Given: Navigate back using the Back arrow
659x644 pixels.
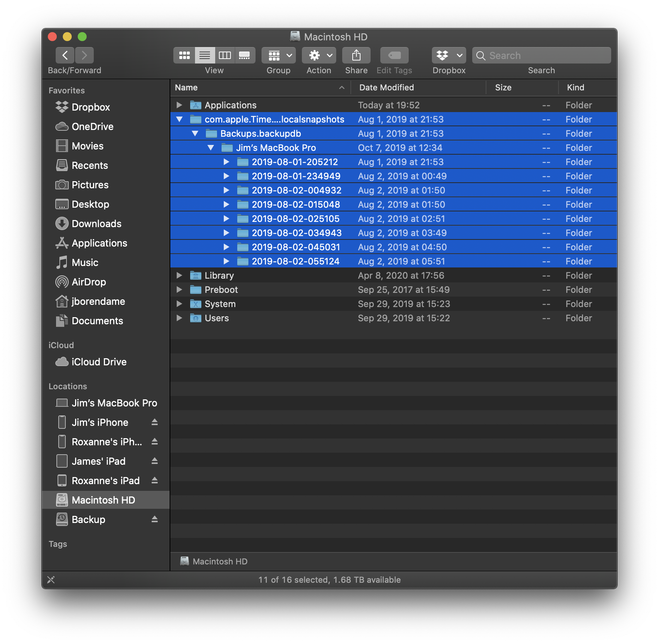Looking at the screenshot, I should (65, 55).
